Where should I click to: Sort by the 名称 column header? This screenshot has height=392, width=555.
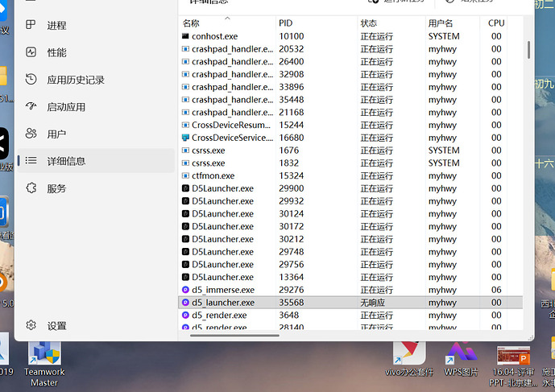point(227,23)
